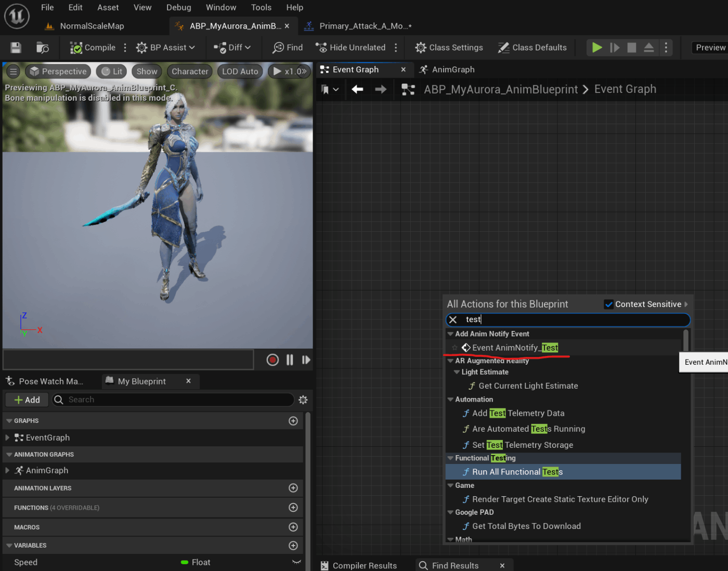Change the x1.0 playback speed
Viewport: 728px width, 571px height.
(290, 71)
